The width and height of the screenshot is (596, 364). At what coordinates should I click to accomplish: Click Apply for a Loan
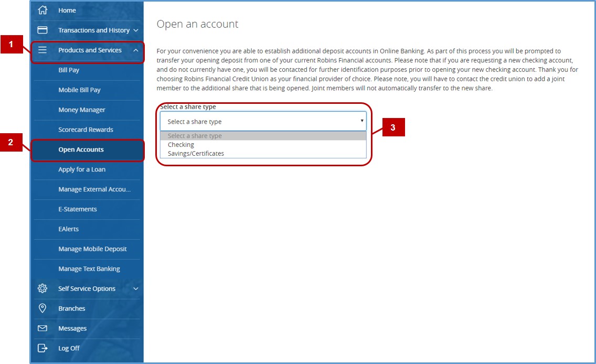(81, 169)
